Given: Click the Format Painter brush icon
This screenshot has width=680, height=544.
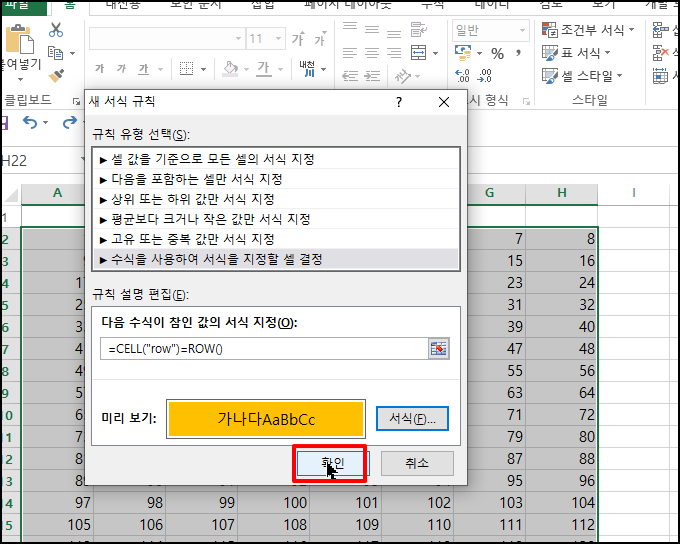Looking at the screenshot, I should point(56,75).
